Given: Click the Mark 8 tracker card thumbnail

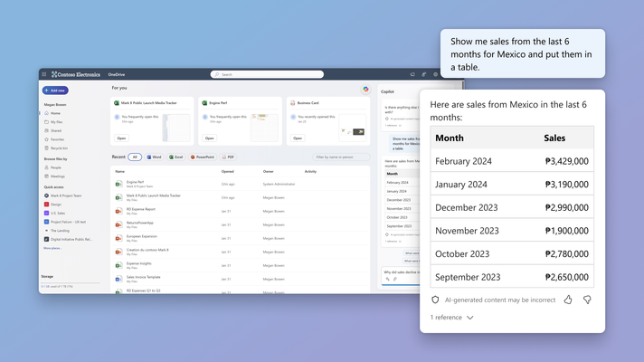Looking at the screenshot, I should 176,128.
